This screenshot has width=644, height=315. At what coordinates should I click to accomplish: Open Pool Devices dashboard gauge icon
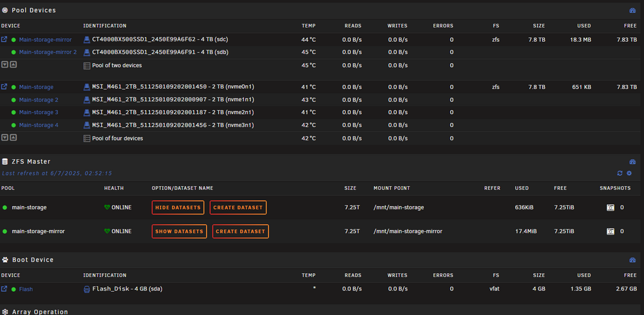point(632,10)
